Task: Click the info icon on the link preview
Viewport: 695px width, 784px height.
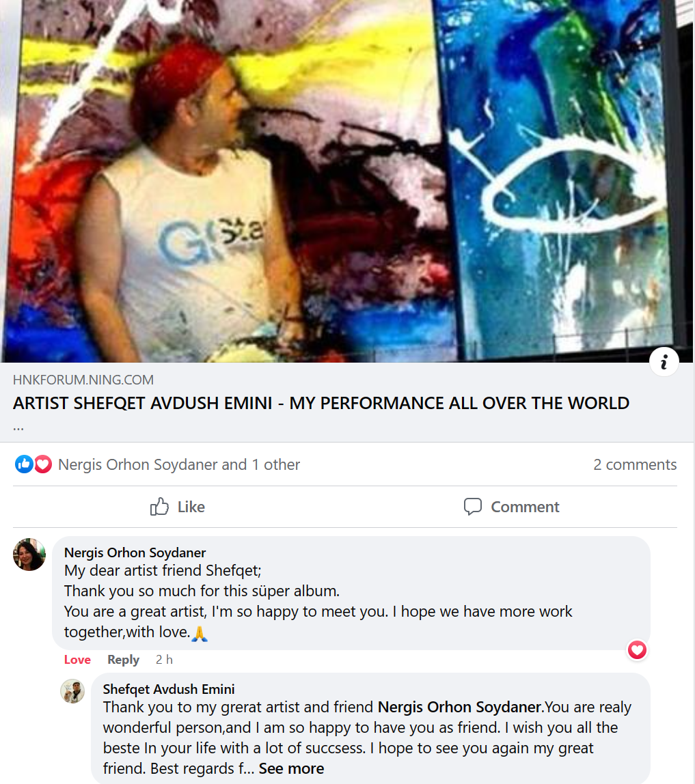Action: tap(664, 361)
